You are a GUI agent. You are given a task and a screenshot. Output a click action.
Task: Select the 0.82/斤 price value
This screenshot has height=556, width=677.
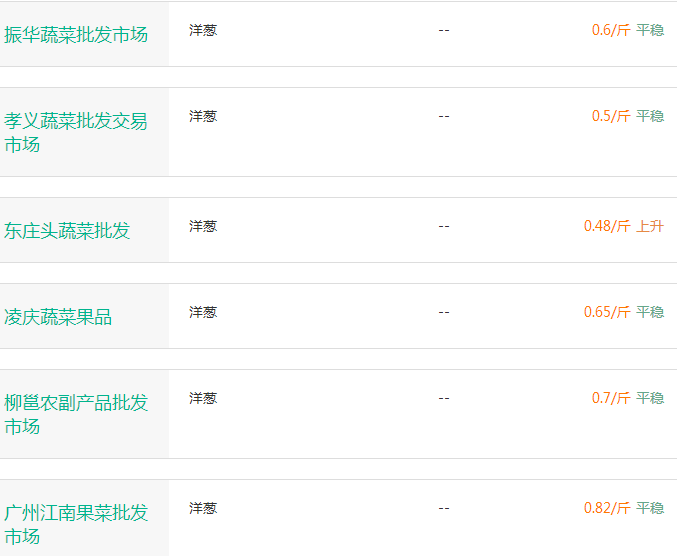[607, 508]
